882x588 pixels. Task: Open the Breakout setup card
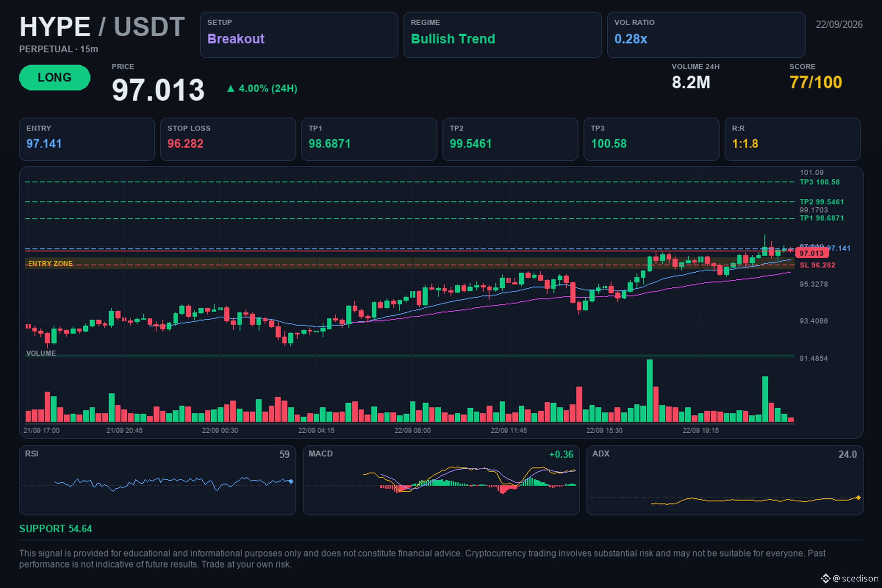tap(299, 35)
